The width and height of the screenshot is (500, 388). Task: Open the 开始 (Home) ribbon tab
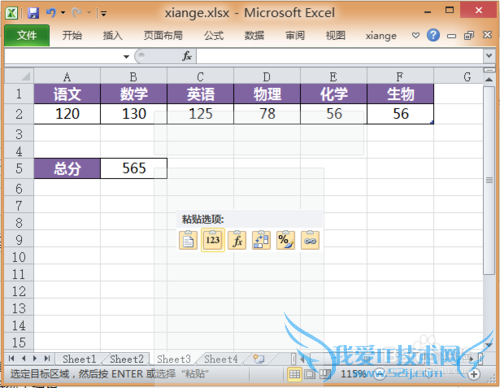pos(72,35)
